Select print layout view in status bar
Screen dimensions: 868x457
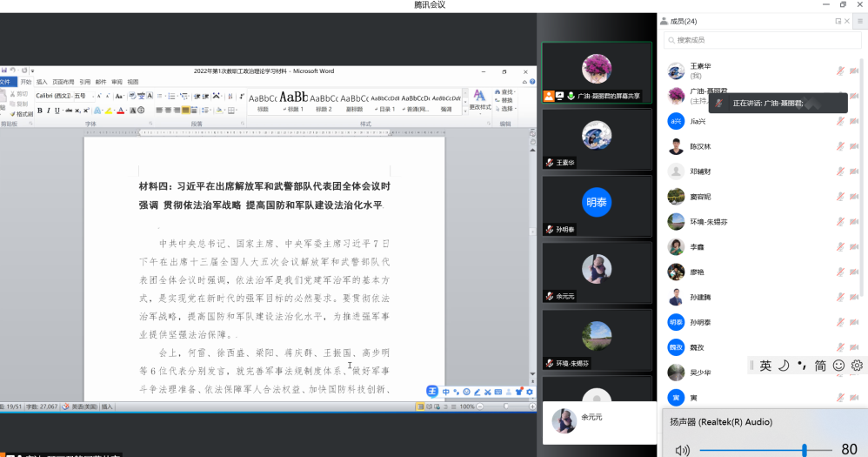click(420, 407)
